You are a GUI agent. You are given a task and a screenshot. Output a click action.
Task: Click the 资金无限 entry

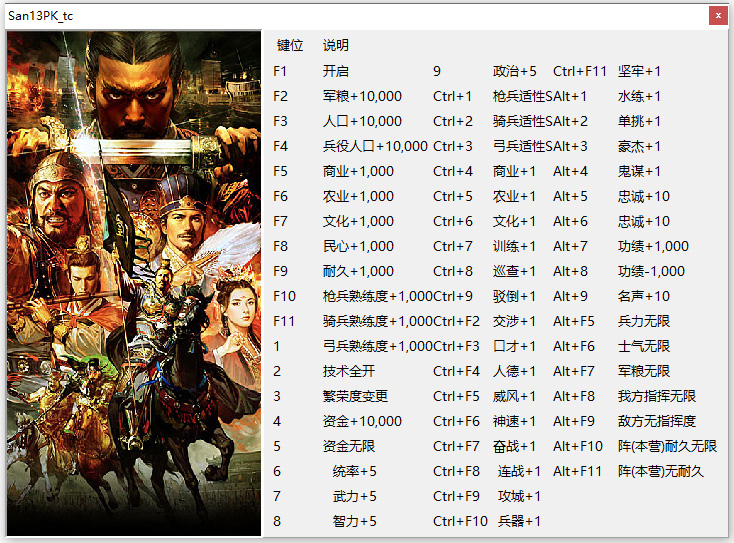point(349,447)
